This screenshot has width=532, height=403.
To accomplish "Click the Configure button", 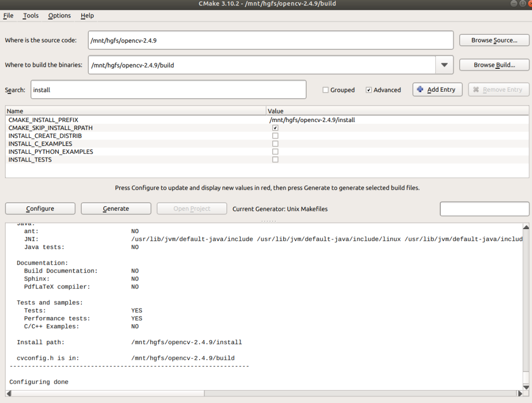I will click(x=40, y=208).
